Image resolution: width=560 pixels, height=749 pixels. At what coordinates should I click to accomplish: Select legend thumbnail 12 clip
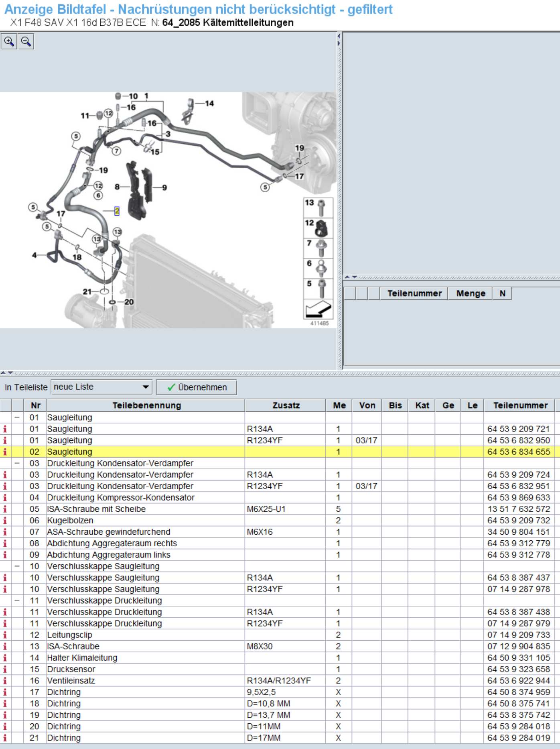click(x=319, y=228)
